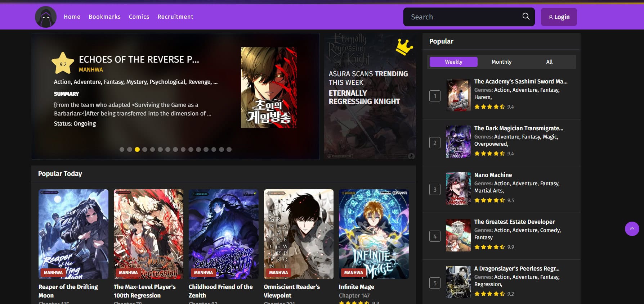Open Nano Machine title link
Image resolution: width=644 pixels, height=304 pixels.
tap(493, 175)
